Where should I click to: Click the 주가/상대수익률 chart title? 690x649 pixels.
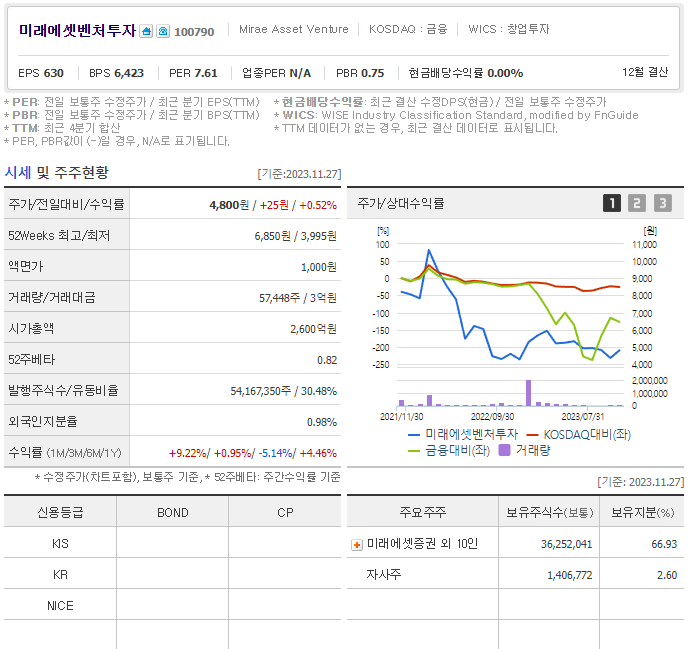coord(401,203)
